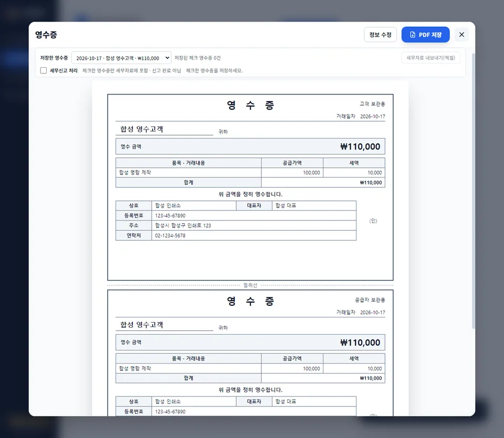Click the 정보 수정 button

pos(380,35)
